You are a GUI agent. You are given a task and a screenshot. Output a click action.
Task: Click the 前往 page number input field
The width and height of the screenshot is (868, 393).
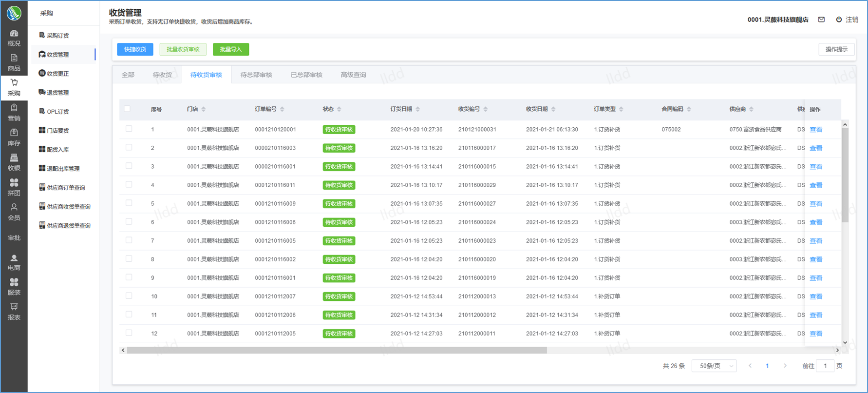point(825,366)
